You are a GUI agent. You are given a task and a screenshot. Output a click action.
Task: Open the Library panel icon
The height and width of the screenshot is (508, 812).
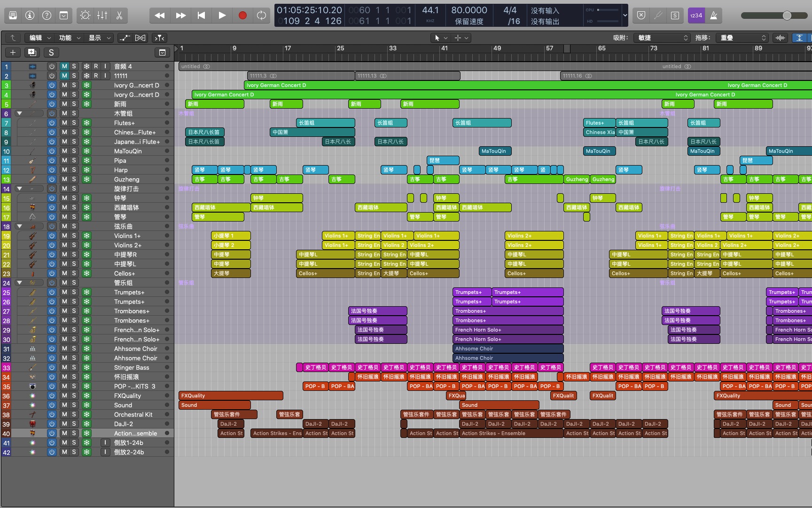[x=13, y=16]
